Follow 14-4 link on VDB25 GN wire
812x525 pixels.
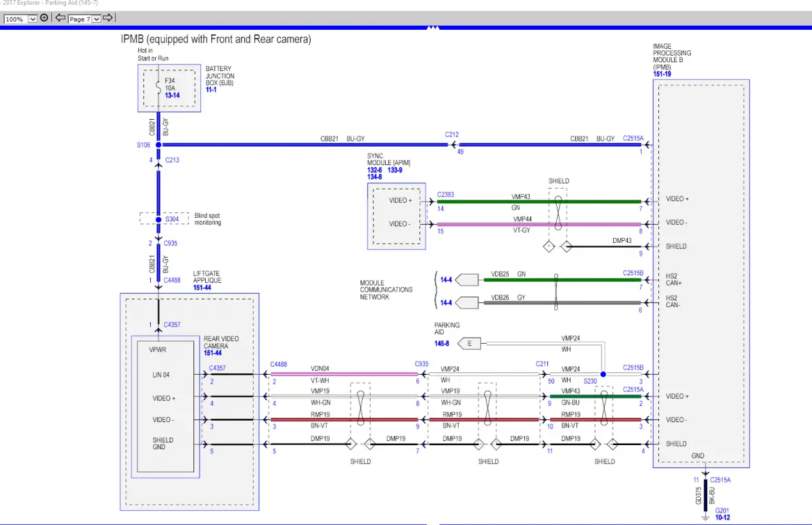(446, 279)
